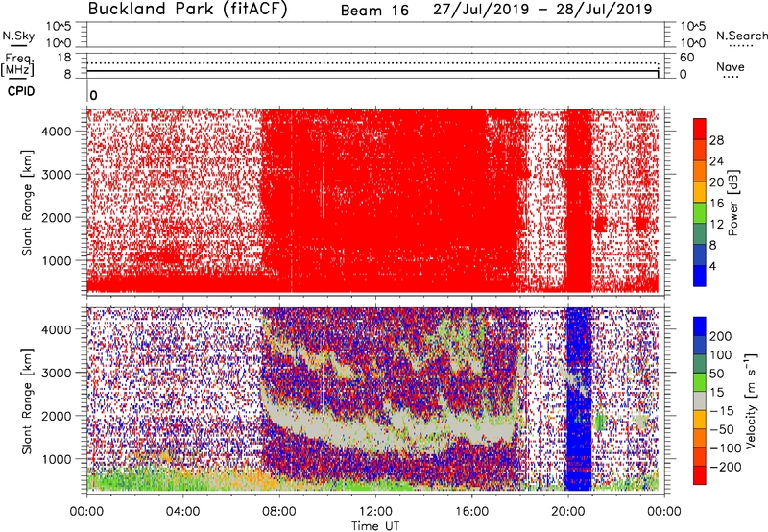Image resolution: width=768 pixels, height=532 pixels.
Task: Click the Velocity [m s-1] colorbar title
Action: coord(751,400)
